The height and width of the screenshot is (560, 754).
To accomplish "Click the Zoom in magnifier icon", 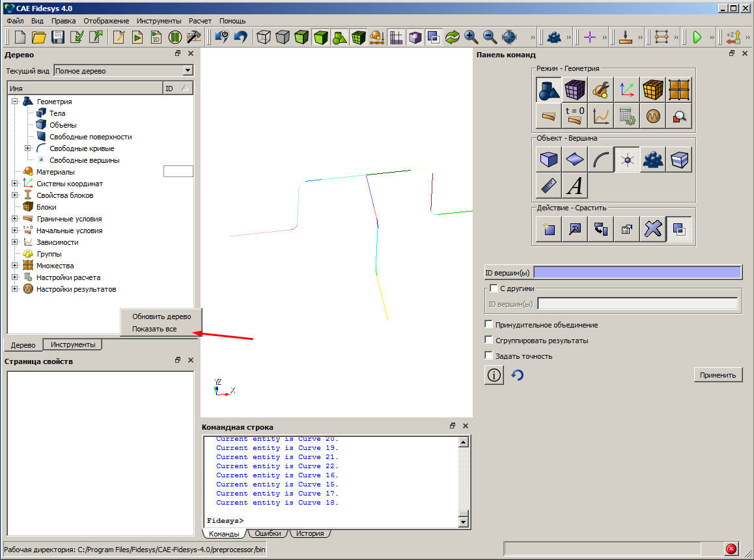I will click(x=471, y=37).
